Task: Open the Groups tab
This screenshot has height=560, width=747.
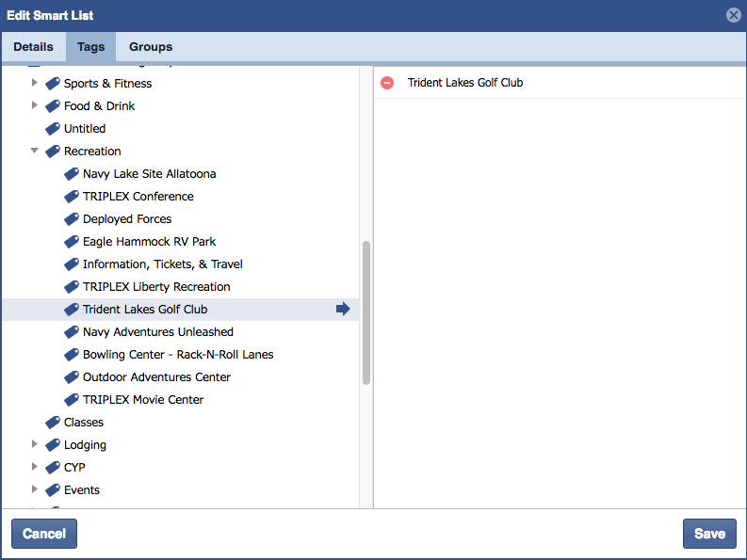Action: pyautogui.click(x=151, y=47)
